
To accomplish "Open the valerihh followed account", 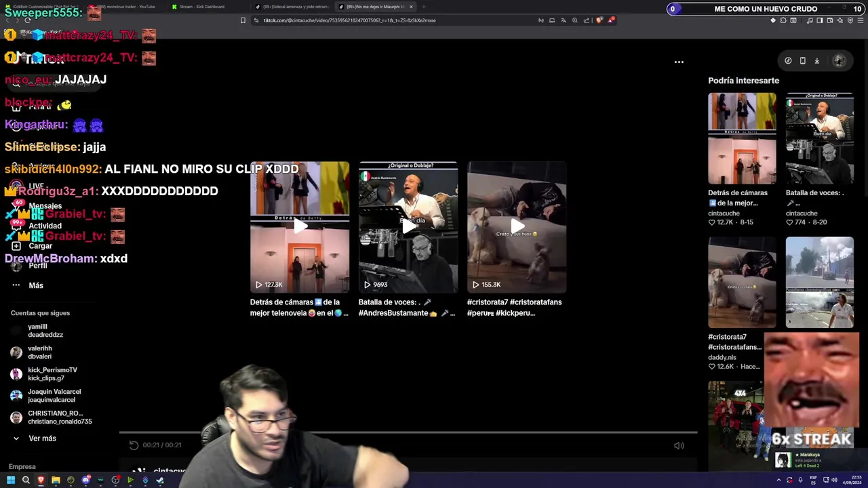I will coord(40,352).
